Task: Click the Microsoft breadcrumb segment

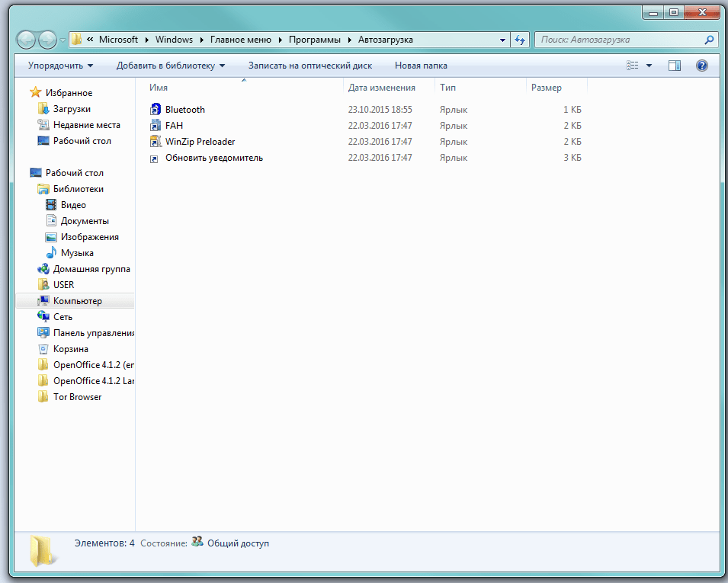Action: 118,40
